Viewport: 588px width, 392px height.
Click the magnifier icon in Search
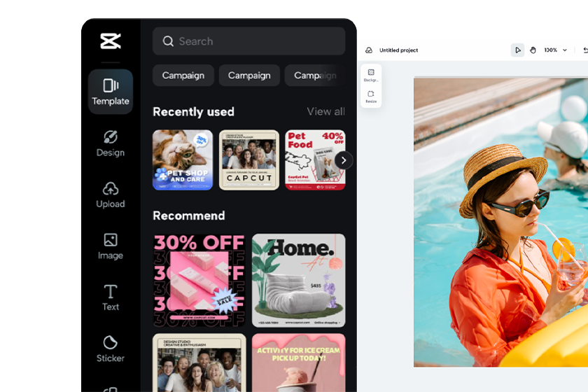click(x=168, y=41)
